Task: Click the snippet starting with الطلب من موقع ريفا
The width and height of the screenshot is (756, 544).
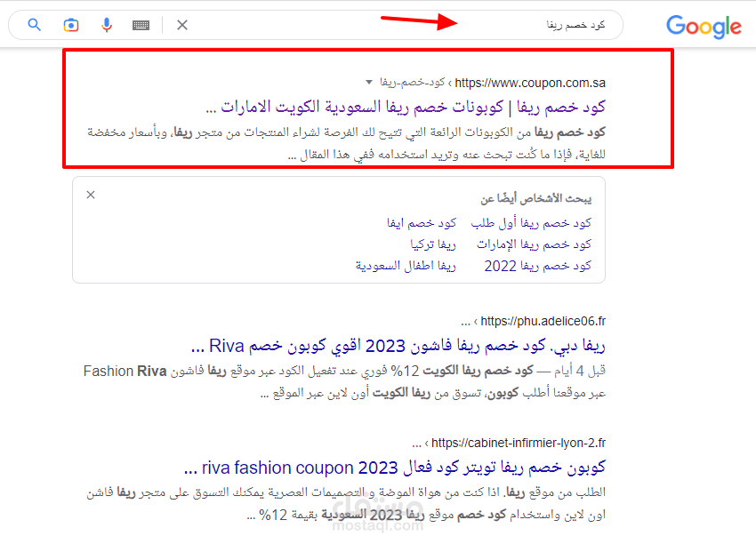Action: [346, 503]
